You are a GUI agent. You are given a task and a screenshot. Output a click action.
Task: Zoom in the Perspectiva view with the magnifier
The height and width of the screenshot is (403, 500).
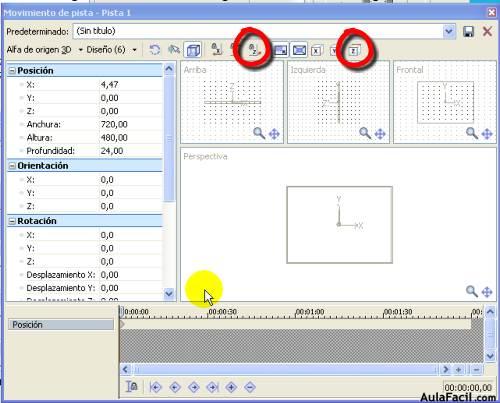tap(471, 291)
